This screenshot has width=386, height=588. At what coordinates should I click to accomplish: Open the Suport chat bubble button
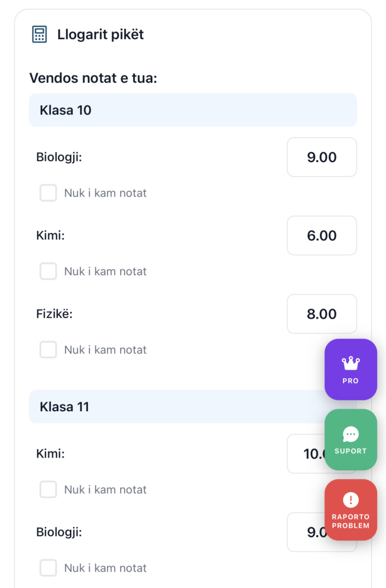(350, 440)
